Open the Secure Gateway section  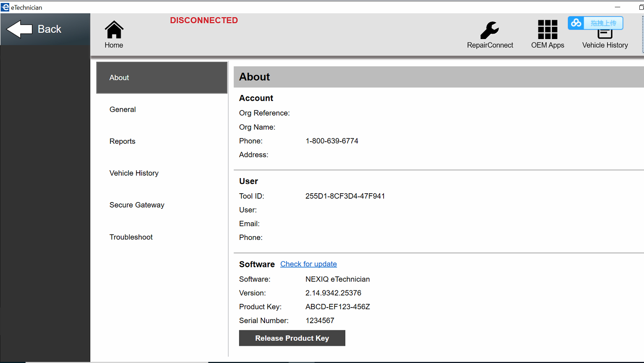[x=137, y=205]
